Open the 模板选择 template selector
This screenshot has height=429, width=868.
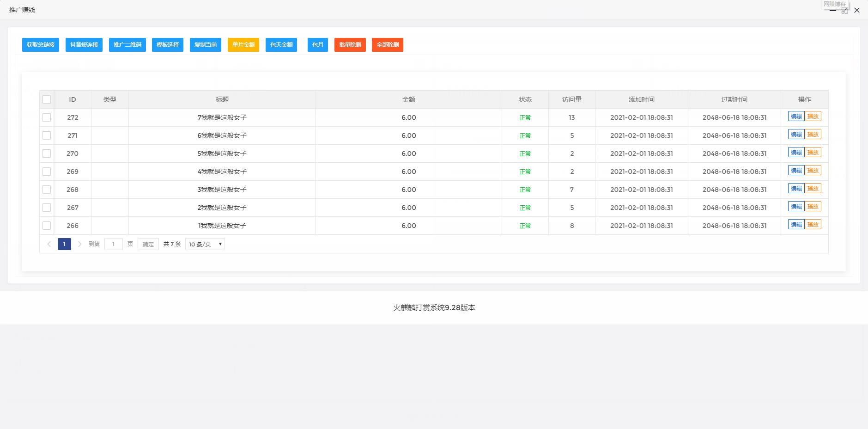tap(168, 45)
